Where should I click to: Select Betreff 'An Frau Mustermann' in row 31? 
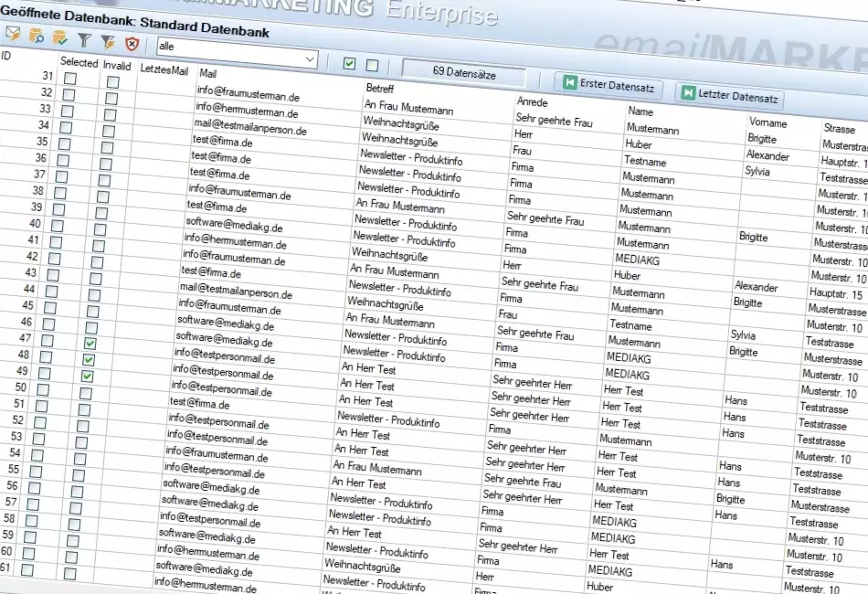coord(408,106)
